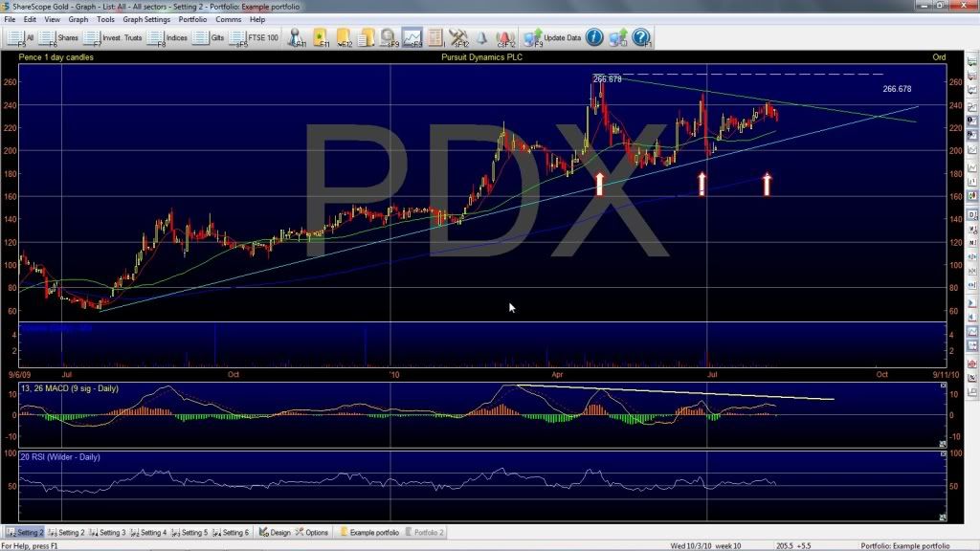Show the FTSE 100 list button
This screenshot has width=980, height=551.
(253, 38)
